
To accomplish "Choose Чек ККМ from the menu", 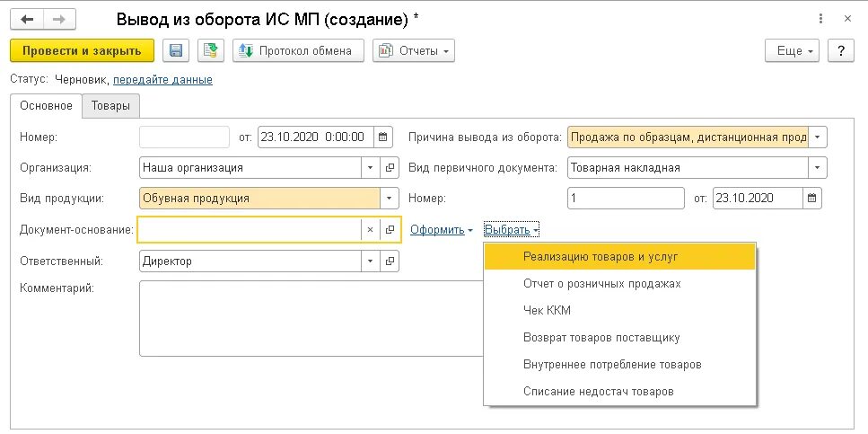I will (x=547, y=311).
